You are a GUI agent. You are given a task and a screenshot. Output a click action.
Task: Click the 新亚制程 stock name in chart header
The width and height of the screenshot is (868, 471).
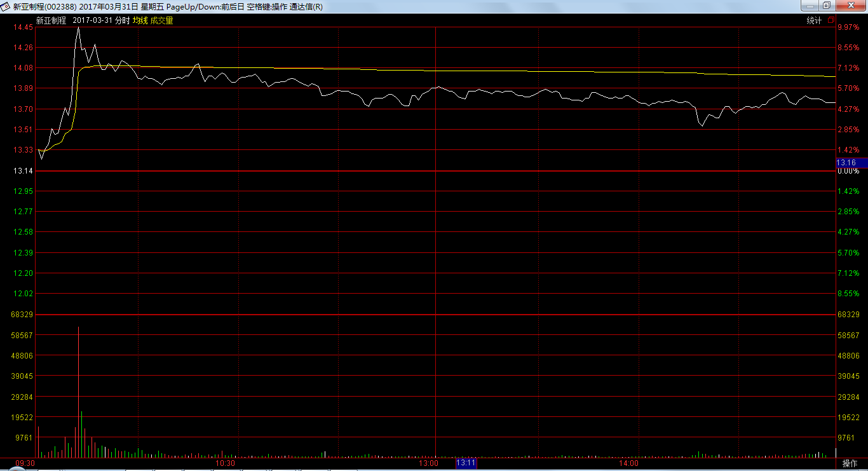[x=51, y=20]
